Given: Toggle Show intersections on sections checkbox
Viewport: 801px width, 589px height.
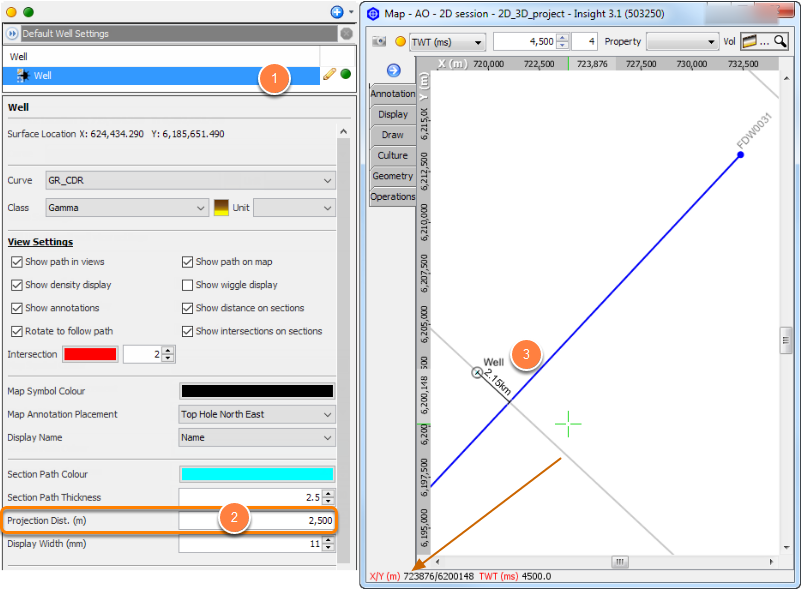Looking at the screenshot, I should pos(187,332).
